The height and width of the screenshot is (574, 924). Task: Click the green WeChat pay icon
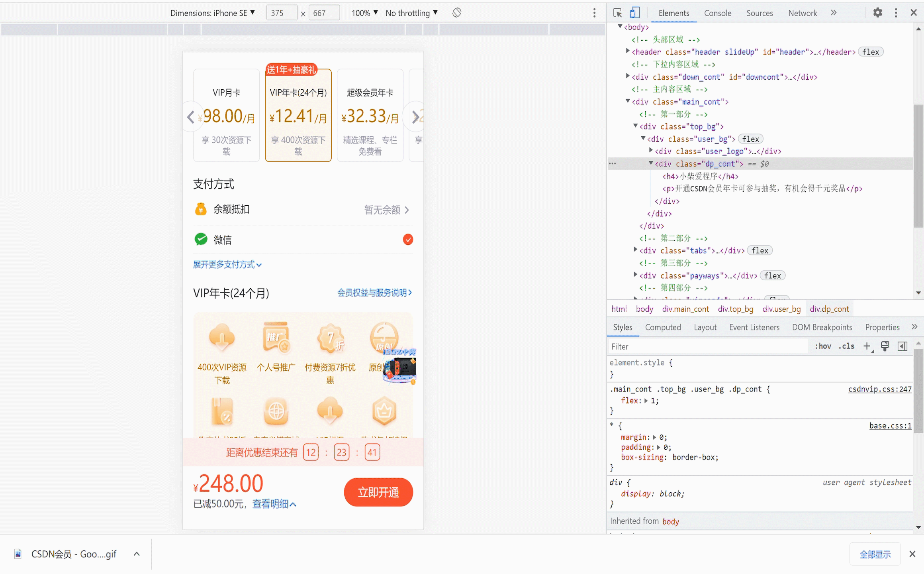coord(201,239)
